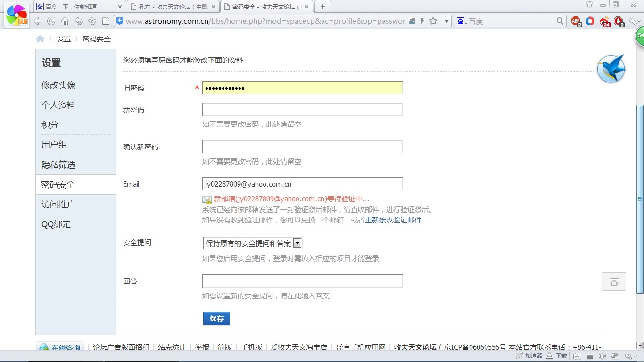Click the 密码安全 breadcrumb link
644x362 pixels.
(x=97, y=39)
